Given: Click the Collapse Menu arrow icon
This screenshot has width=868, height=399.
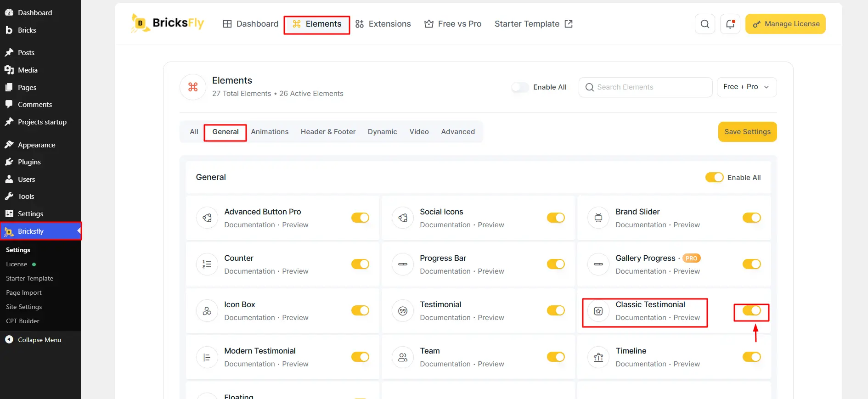Looking at the screenshot, I should pyautogui.click(x=9, y=340).
